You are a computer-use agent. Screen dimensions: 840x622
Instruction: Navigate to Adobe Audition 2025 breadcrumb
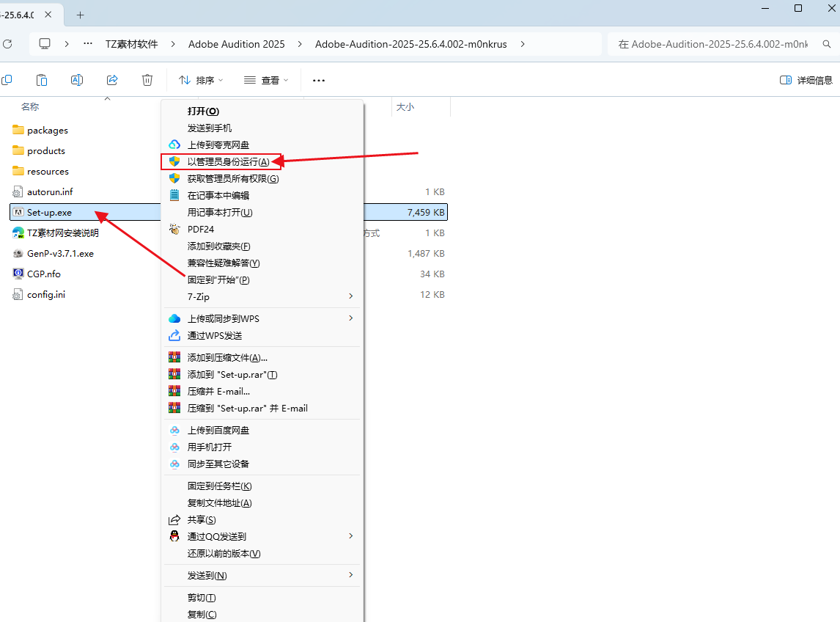pos(236,44)
